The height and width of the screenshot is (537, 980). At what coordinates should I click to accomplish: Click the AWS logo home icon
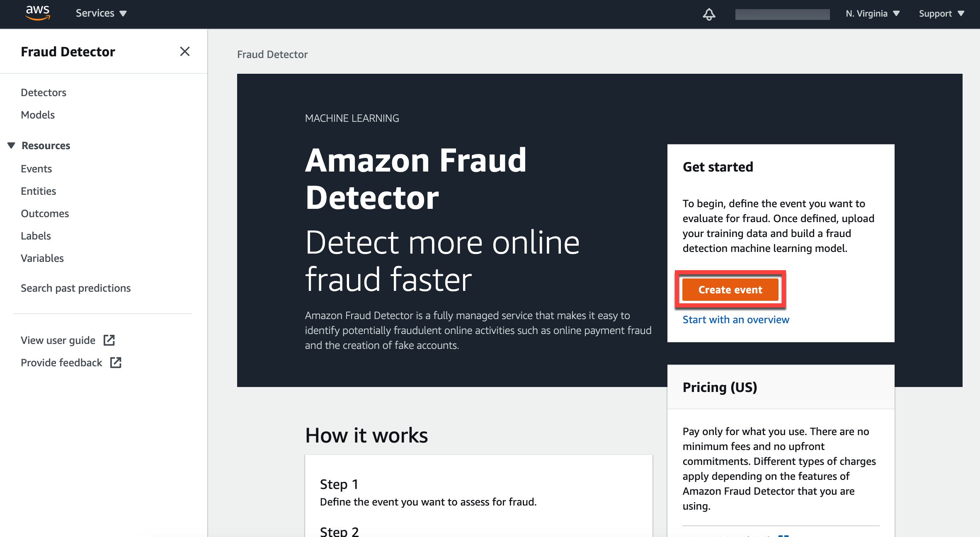click(38, 13)
